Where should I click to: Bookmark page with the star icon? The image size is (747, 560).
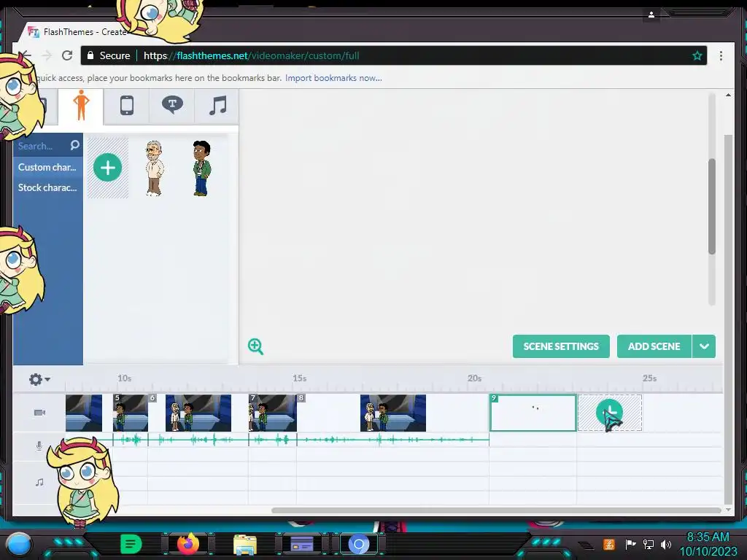click(697, 55)
